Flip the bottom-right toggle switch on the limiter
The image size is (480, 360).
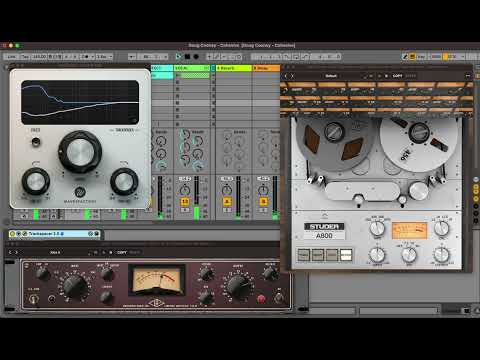[x=279, y=298]
